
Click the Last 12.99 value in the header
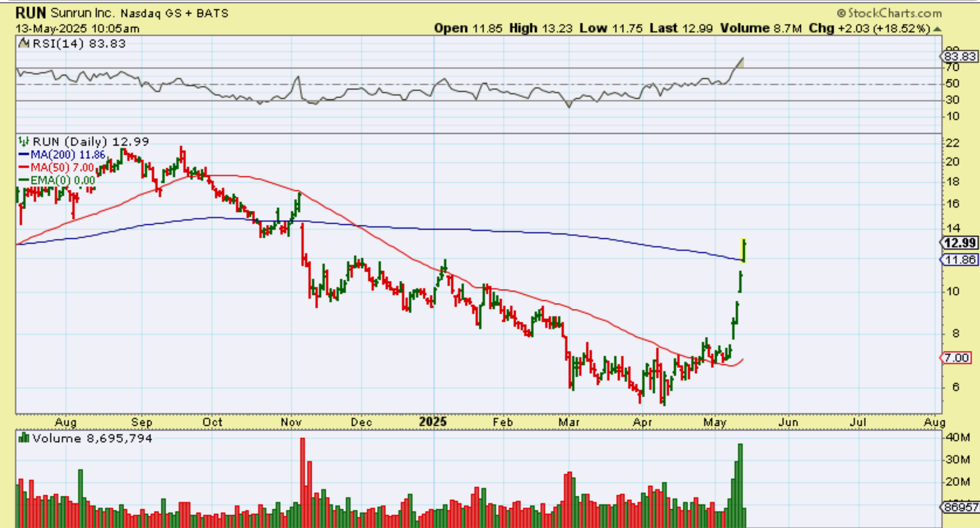pyautogui.click(x=681, y=29)
